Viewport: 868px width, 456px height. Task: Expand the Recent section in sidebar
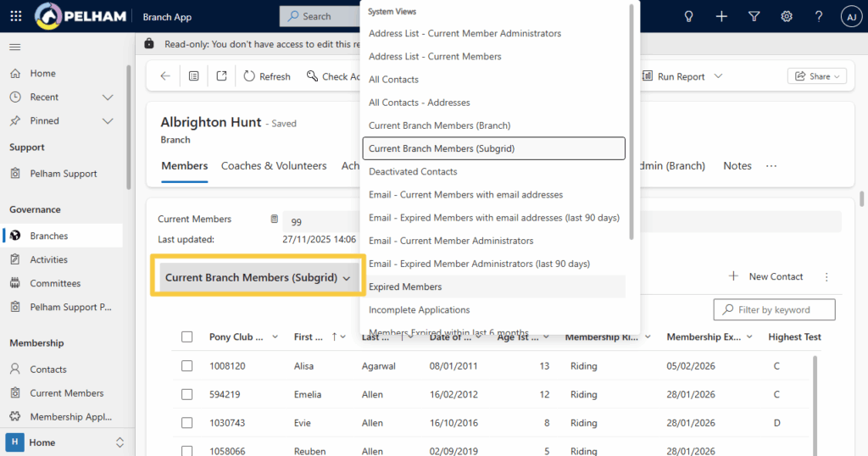108,97
